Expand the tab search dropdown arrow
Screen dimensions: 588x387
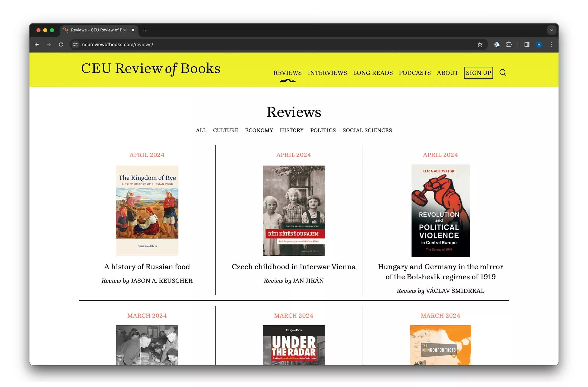point(552,30)
